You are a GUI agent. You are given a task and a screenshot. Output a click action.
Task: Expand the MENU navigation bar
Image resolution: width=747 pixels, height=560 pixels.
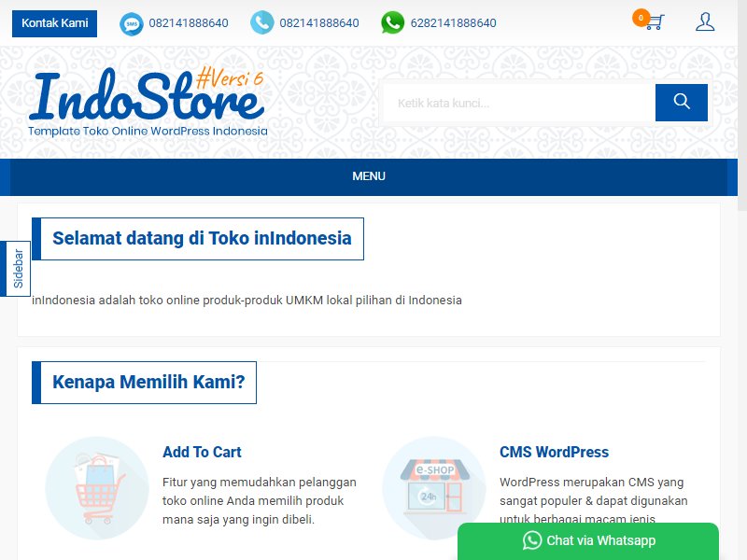pyautogui.click(x=369, y=176)
